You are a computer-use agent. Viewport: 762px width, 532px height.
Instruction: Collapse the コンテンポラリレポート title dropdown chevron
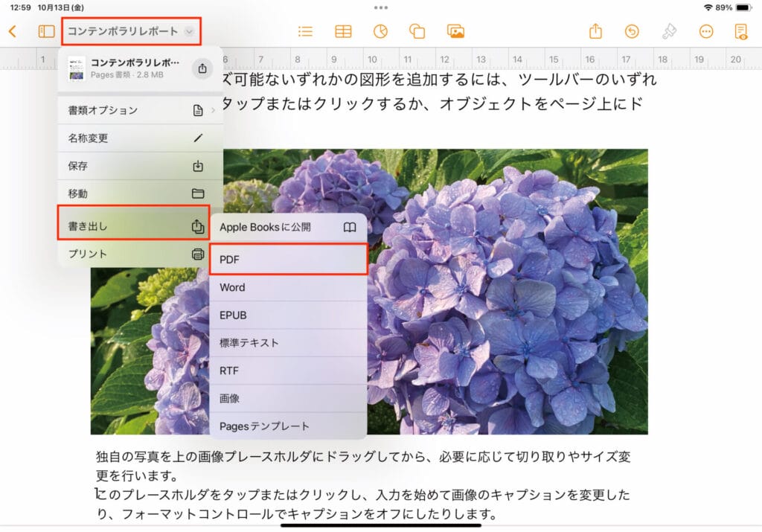[190, 31]
